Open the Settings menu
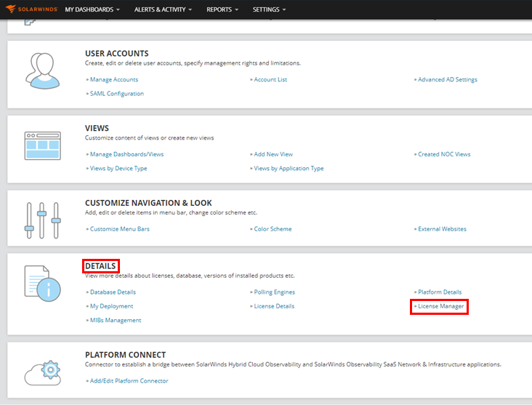 269,9
